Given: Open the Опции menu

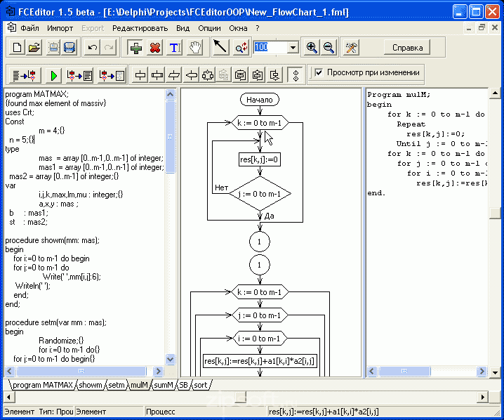Looking at the screenshot, I should click(209, 28).
